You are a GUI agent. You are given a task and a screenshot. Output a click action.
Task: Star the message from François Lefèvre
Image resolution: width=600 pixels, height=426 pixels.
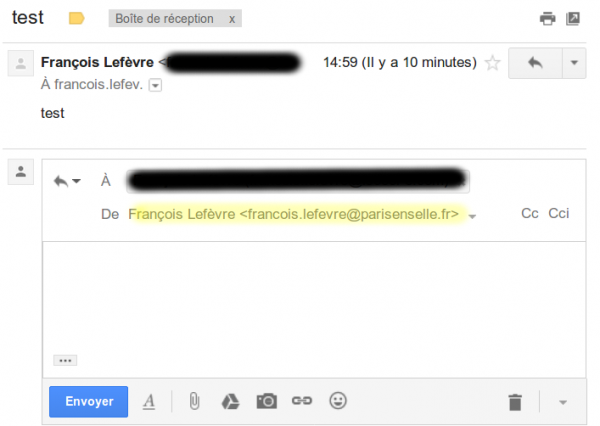coord(492,63)
